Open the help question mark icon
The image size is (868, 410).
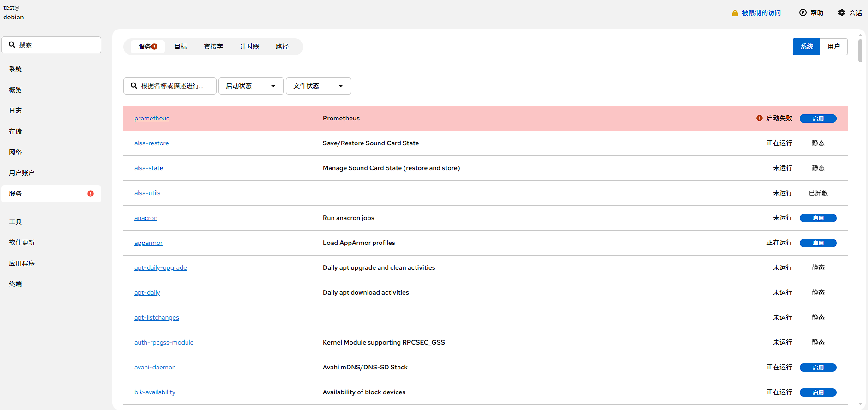point(803,13)
